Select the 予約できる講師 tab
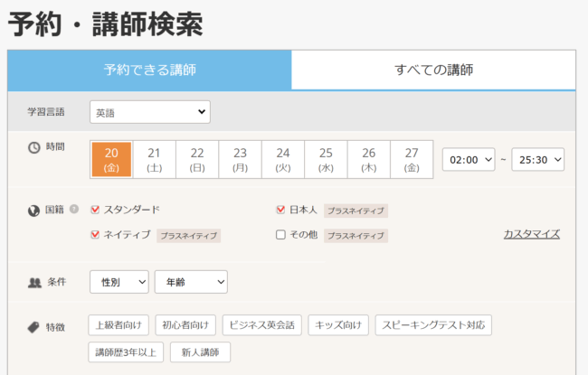This screenshot has width=588, height=375. tap(149, 70)
